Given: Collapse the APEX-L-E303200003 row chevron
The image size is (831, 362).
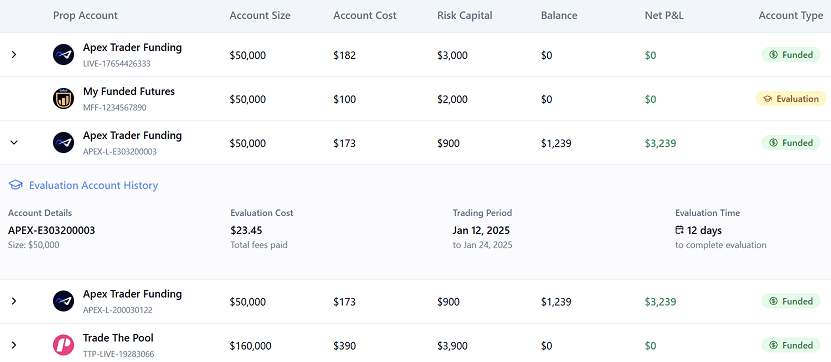Looking at the screenshot, I should pyautogui.click(x=14, y=143).
